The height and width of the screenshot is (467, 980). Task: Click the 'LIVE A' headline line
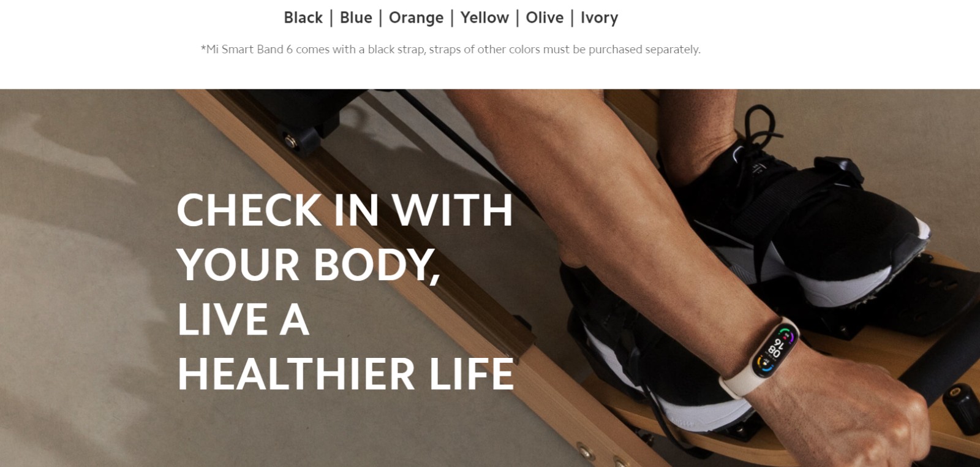click(x=243, y=319)
